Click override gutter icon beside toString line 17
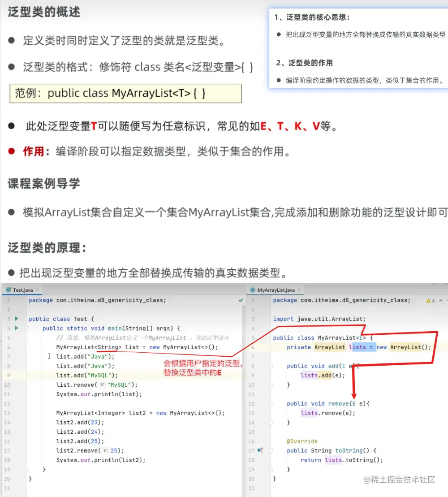448x497 pixels. coord(260,450)
